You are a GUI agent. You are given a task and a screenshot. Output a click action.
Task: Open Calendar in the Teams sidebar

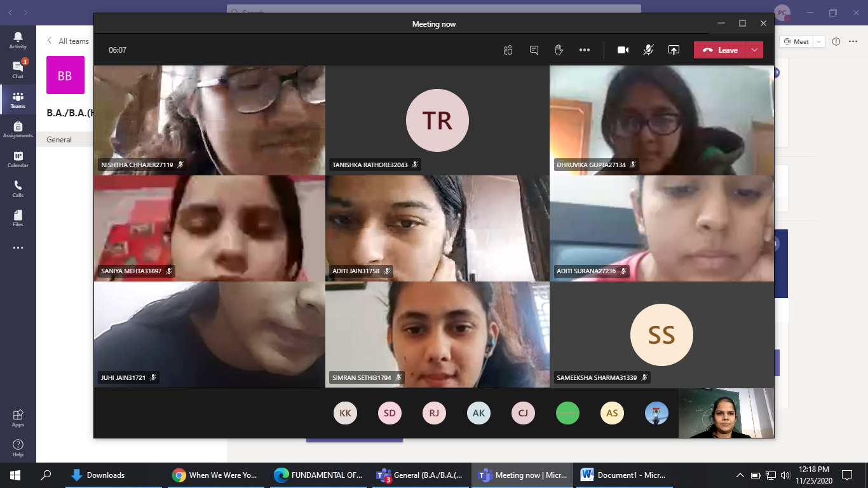pos(18,159)
